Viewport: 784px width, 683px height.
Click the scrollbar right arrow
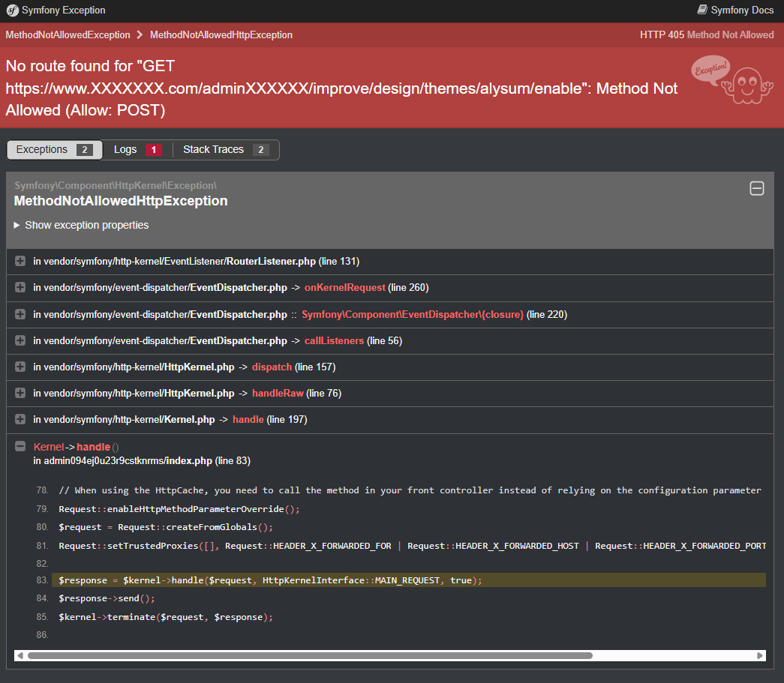pyautogui.click(x=760, y=655)
